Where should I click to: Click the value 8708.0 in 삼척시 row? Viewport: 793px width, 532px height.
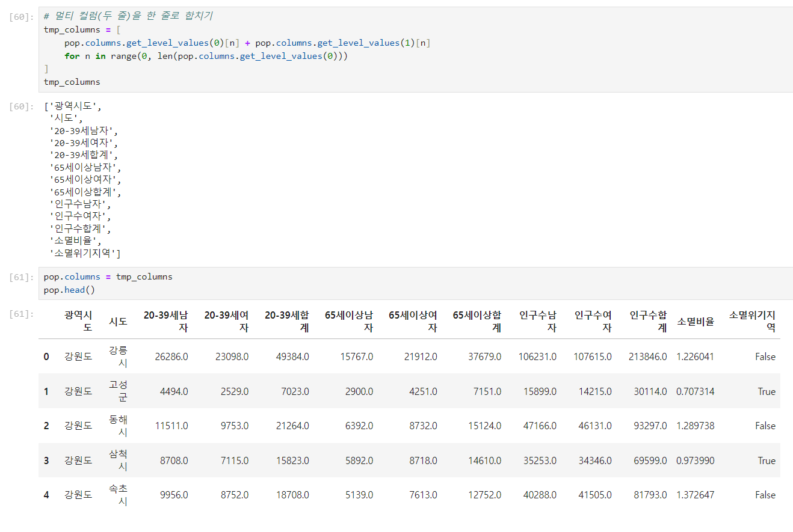pos(174,460)
